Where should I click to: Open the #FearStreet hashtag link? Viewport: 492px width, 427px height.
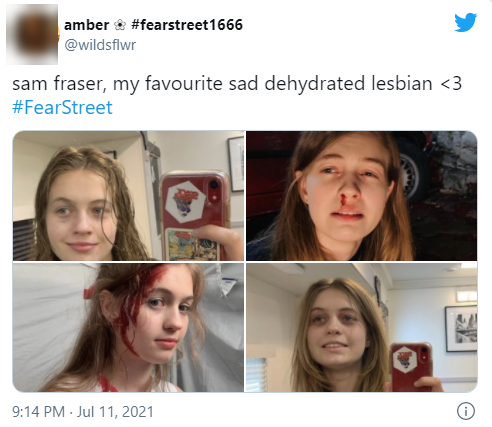click(x=62, y=108)
